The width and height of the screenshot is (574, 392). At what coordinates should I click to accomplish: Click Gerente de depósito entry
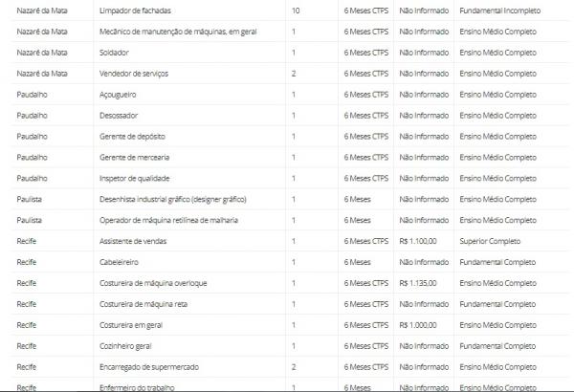click(x=132, y=136)
